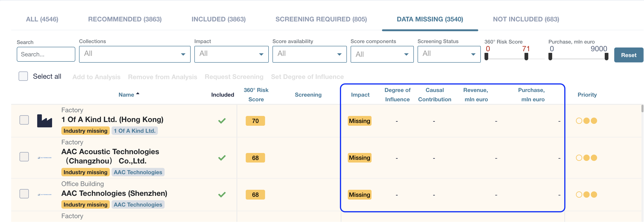Click Set Degree of Influence
The height and width of the screenshot is (224, 644).
tap(307, 77)
